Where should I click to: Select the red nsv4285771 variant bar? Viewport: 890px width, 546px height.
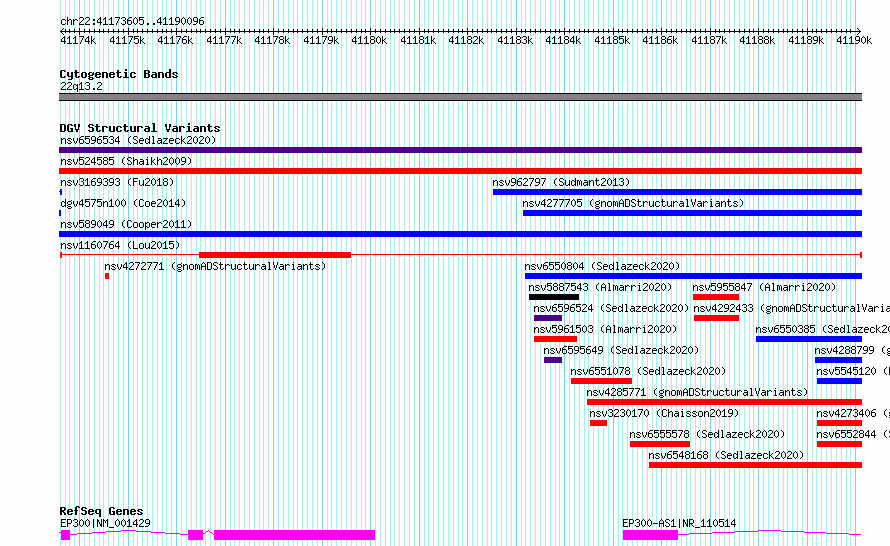[724, 402]
